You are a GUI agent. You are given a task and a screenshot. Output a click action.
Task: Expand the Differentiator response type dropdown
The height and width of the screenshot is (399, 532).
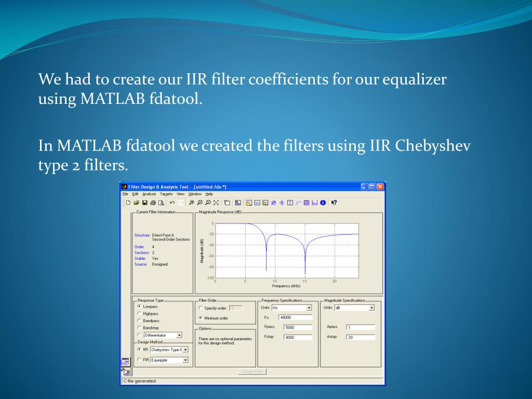179,335
